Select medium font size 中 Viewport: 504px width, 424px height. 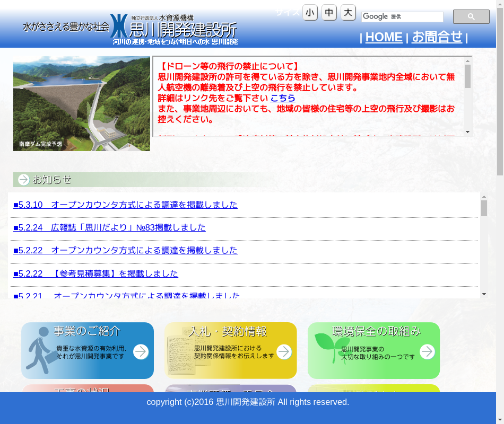tap(329, 13)
